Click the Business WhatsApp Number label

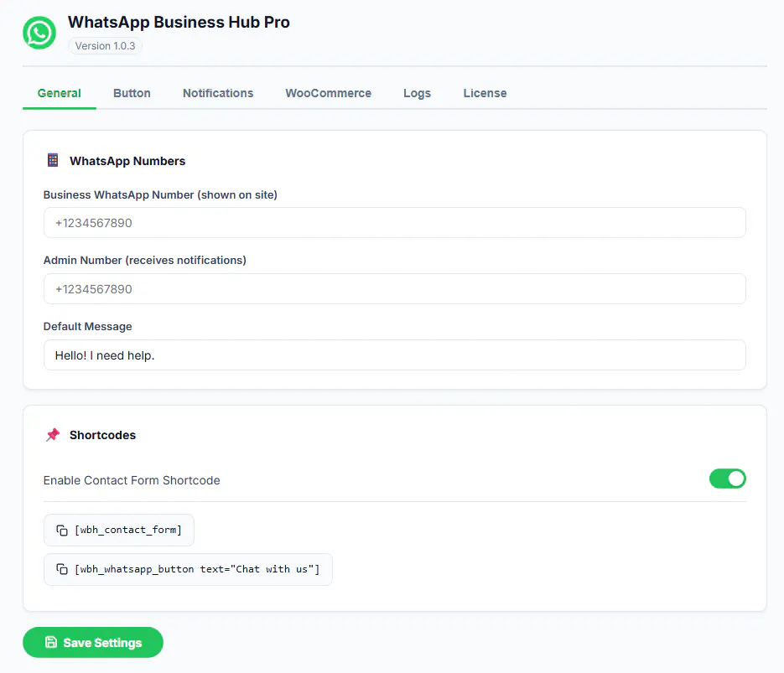coord(160,194)
